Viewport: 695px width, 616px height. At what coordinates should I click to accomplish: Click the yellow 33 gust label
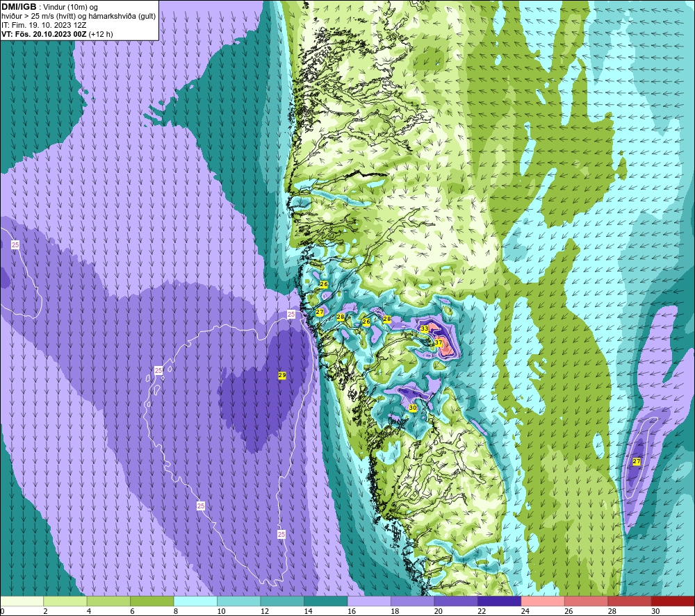click(424, 328)
